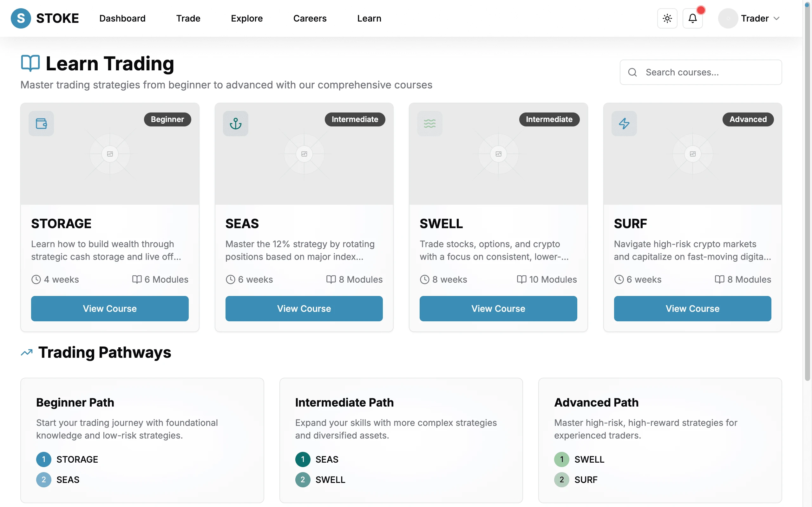Focus the Search courses input field
This screenshot has height=507, width=812.
(x=701, y=72)
